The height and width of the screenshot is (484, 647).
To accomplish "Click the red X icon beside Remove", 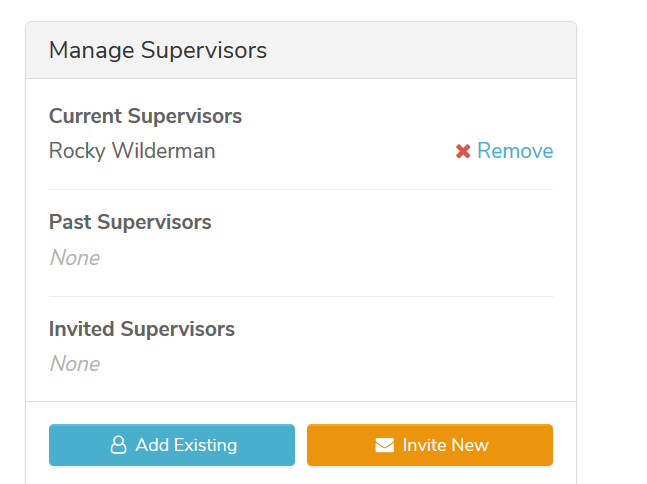I will pyautogui.click(x=463, y=151).
